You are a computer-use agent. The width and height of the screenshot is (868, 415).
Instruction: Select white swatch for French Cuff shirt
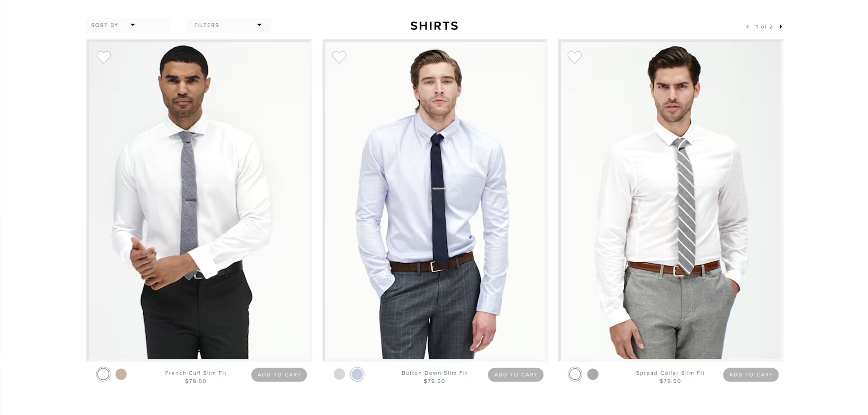pos(103,374)
